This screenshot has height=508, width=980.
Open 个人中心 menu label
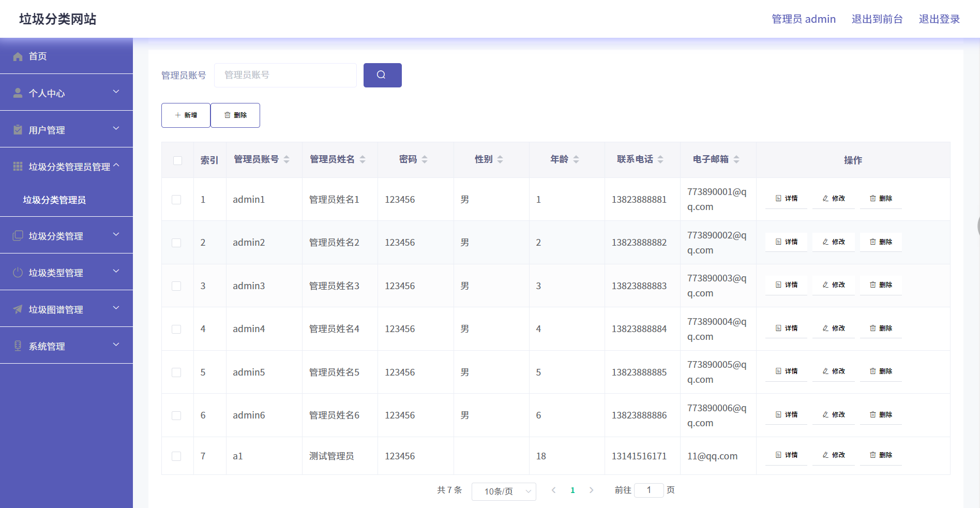[x=47, y=93]
